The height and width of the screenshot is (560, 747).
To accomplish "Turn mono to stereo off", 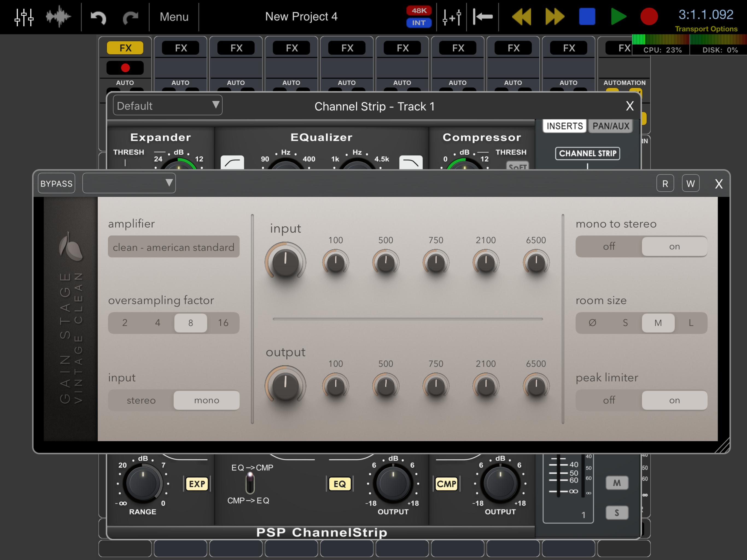I will 609,247.
